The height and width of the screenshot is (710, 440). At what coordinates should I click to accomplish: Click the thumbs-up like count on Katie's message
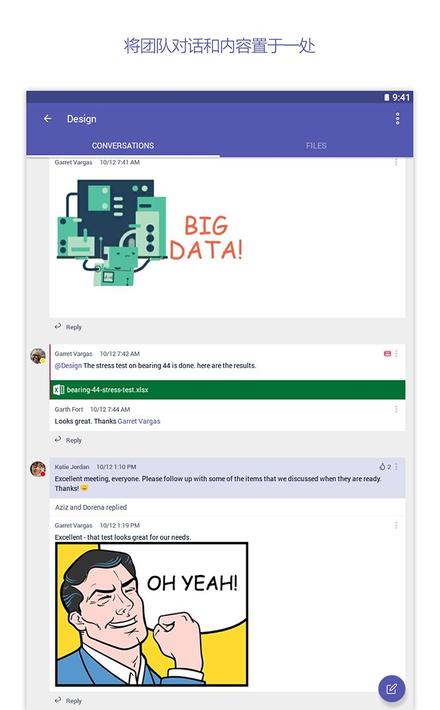click(385, 466)
